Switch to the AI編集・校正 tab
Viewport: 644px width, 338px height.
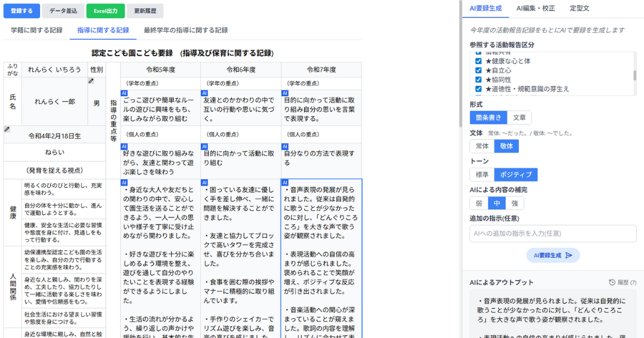535,8
